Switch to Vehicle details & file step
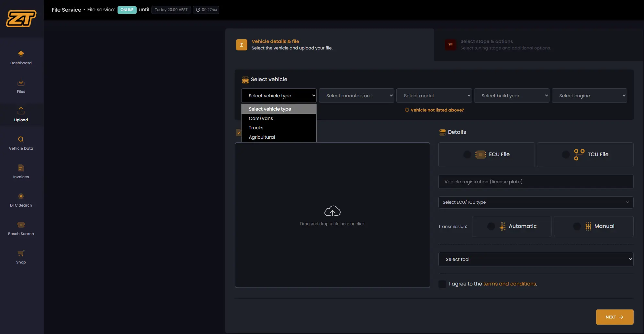 330,45
